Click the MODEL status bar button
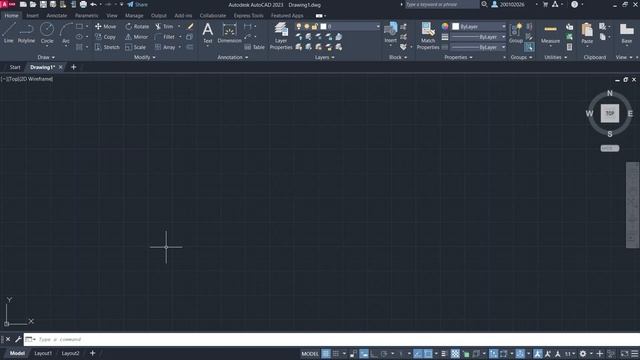Viewport: 640px width, 360px height. [310, 353]
